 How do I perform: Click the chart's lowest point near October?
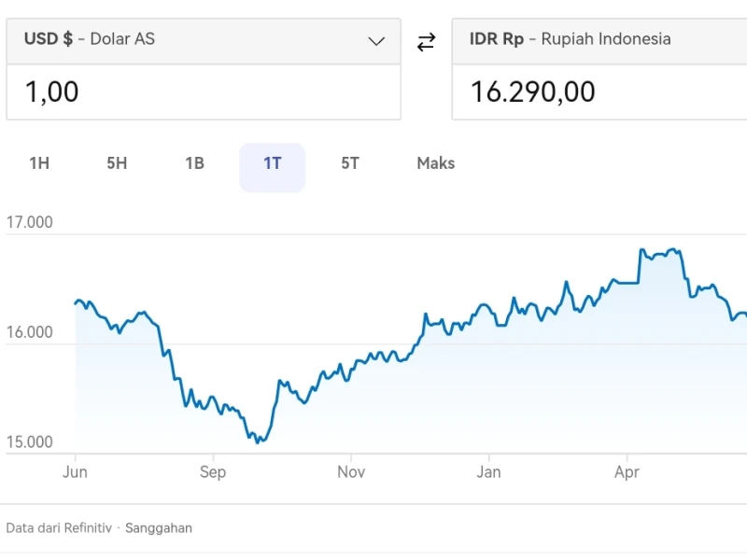[x=258, y=442]
